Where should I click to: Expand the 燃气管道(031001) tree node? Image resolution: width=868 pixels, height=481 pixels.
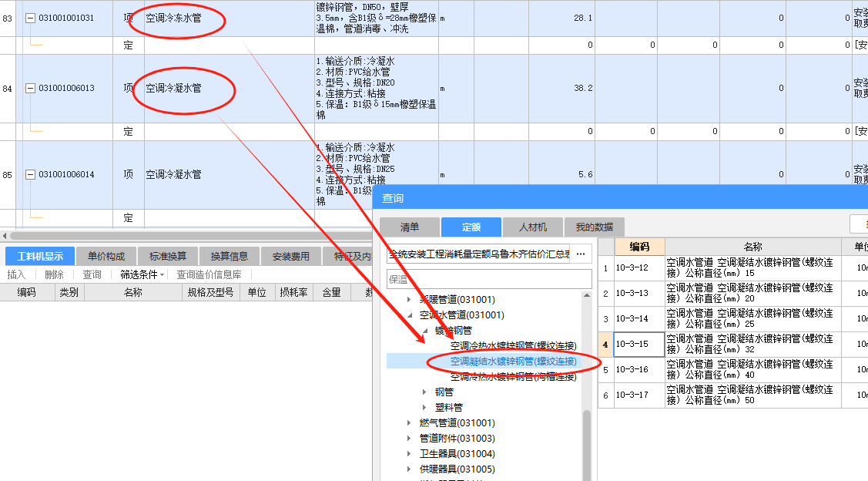tap(409, 423)
